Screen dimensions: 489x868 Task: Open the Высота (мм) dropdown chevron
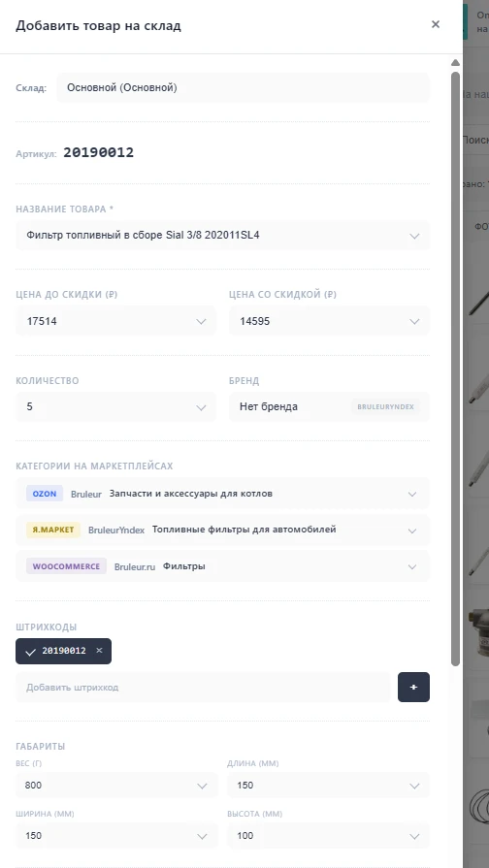click(414, 836)
